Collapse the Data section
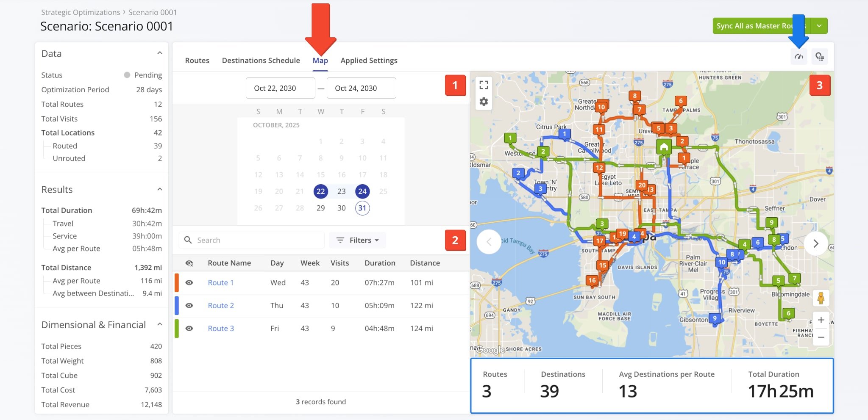This screenshot has height=420, width=868. coord(160,53)
